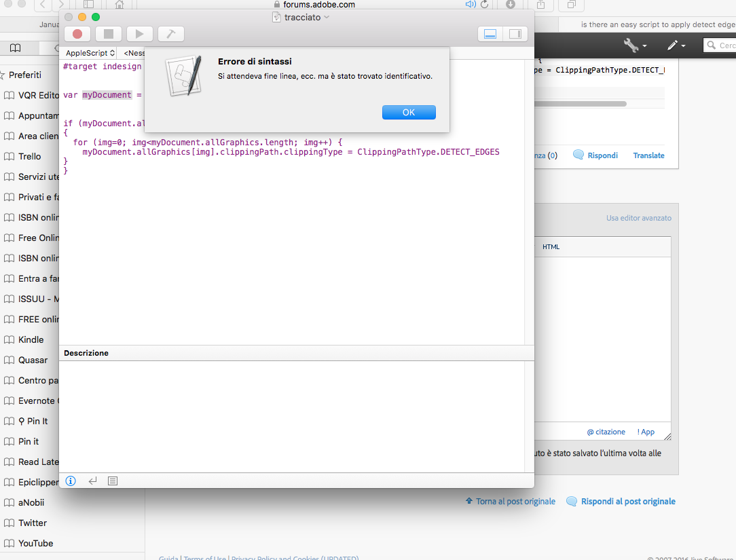The image size is (736, 560).
Task: Open the tracciato title dropdown chevron
Action: [327, 18]
